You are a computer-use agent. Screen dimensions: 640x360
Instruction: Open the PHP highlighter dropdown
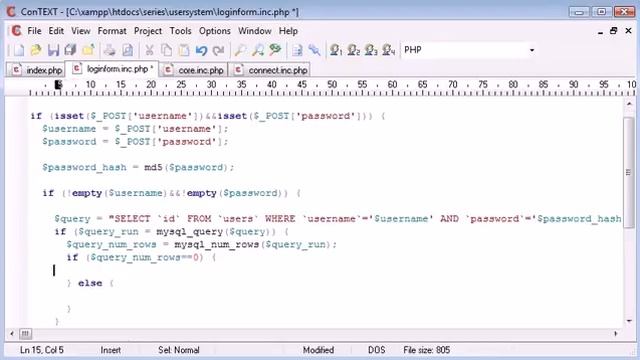[531, 50]
